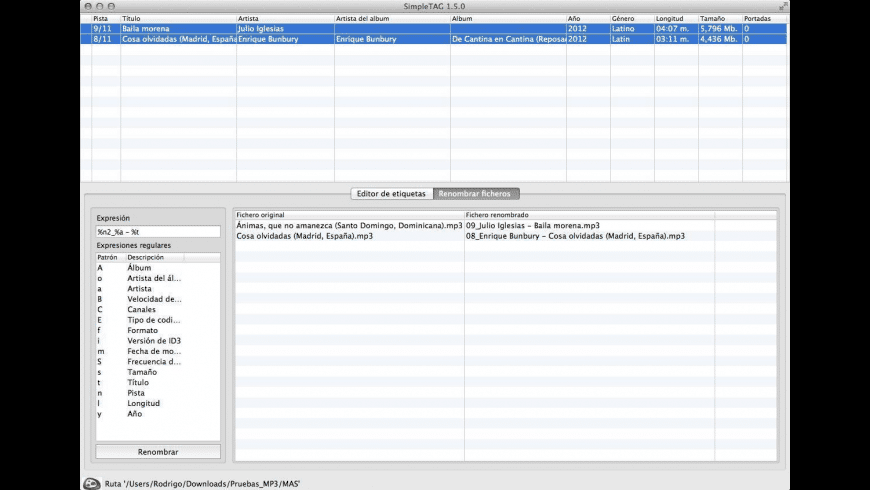Screen dimensions: 870x490
Task: Select the Velocidad de... pattern row
Action: 158,299
